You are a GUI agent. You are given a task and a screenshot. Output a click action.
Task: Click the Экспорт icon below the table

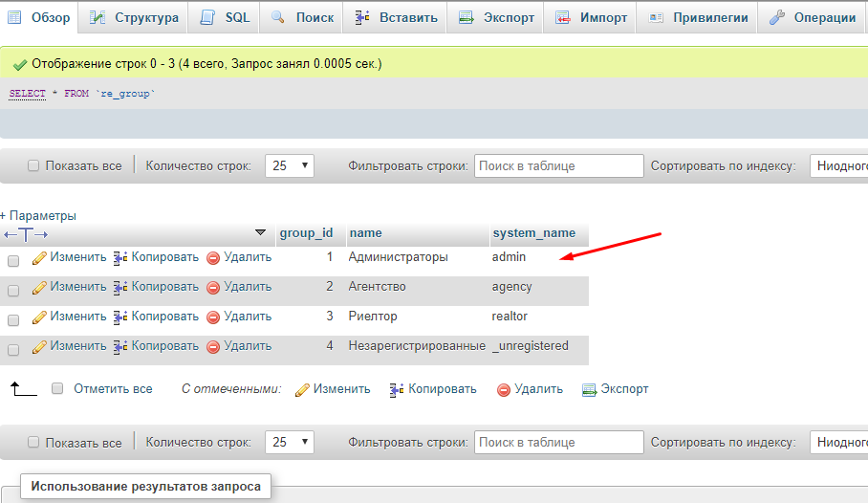point(590,389)
